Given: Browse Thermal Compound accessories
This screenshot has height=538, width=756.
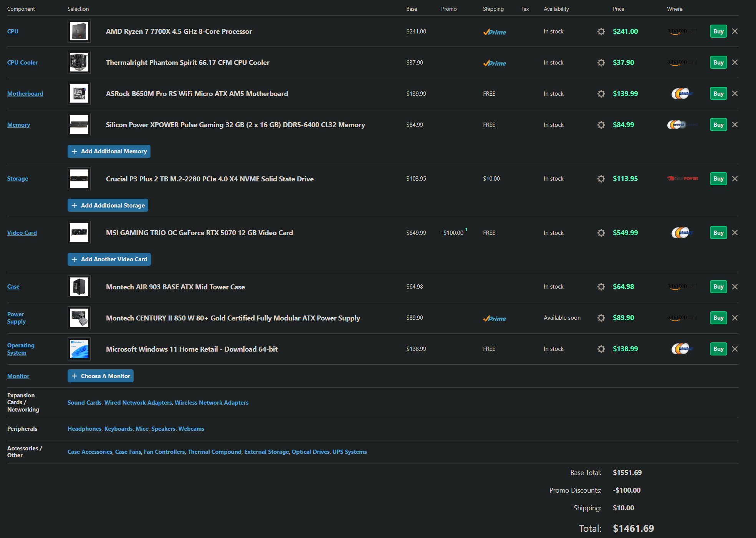Looking at the screenshot, I should pyautogui.click(x=215, y=452).
